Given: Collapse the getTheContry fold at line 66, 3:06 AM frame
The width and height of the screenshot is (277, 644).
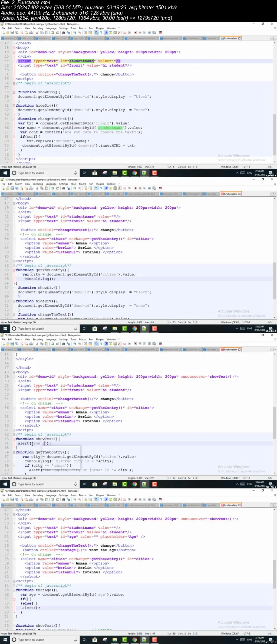Looking at the screenshot, I should 14,452.
